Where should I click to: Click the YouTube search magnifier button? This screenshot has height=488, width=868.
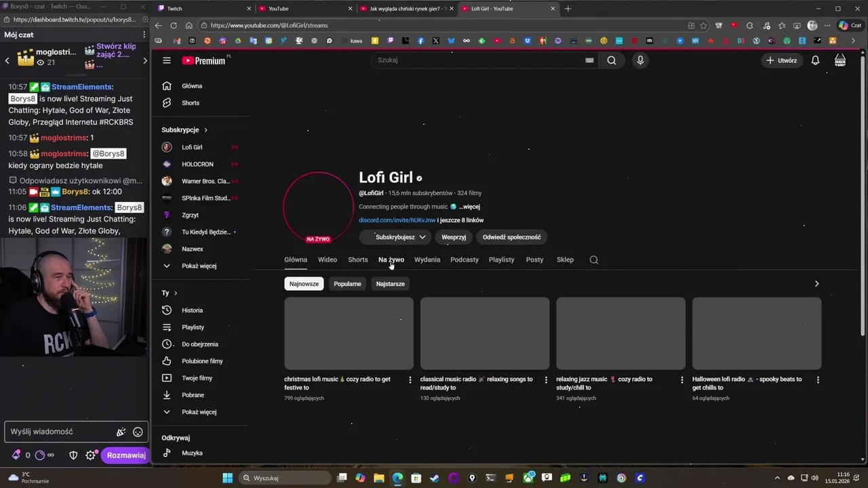tap(612, 60)
